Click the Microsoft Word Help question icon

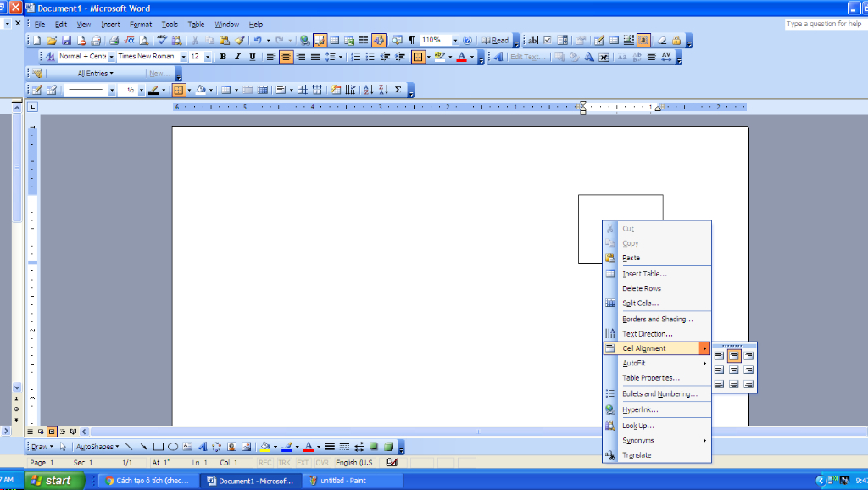coord(467,41)
